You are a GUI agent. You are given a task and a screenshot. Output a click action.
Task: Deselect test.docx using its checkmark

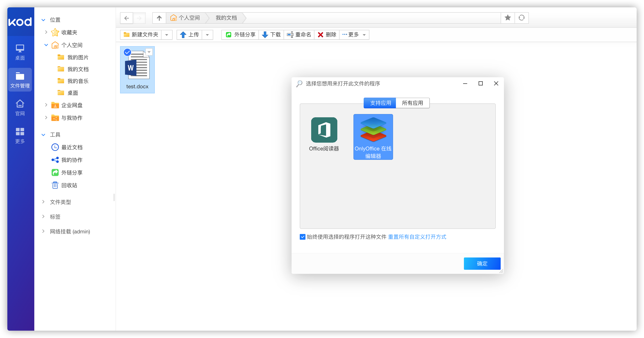pyautogui.click(x=127, y=52)
